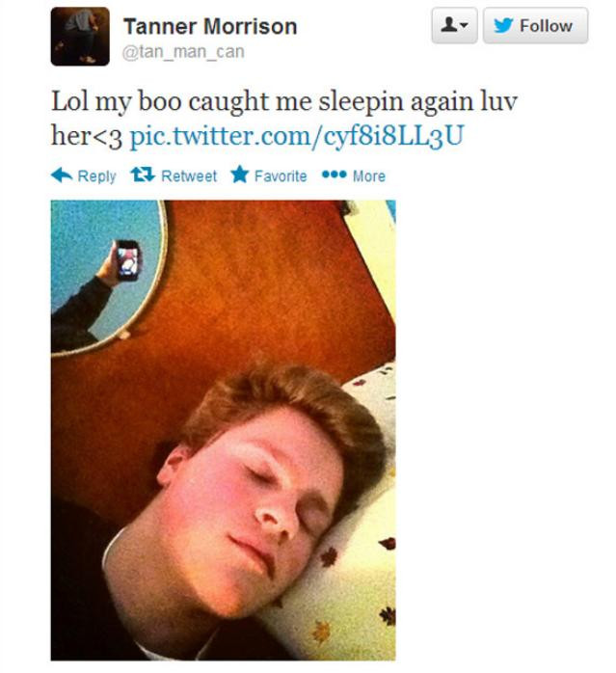Open the attached sleeping photo
The width and height of the screenshot is (616, 673).
[224, 430]
